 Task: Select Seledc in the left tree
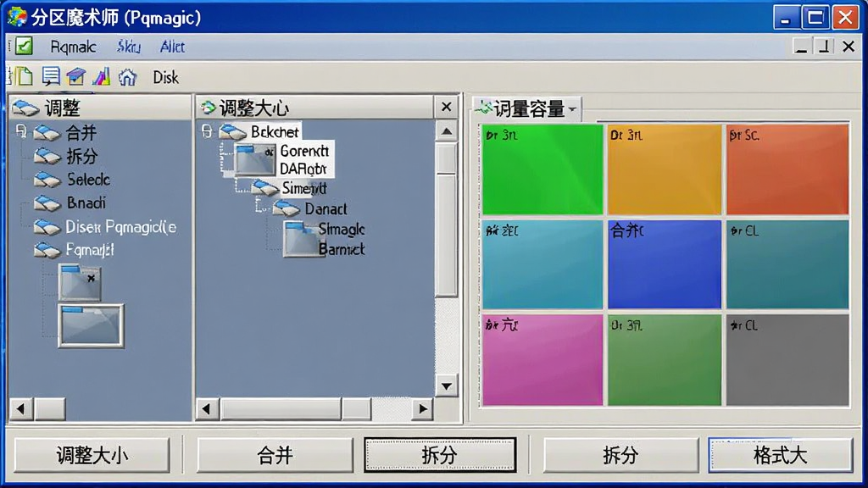88,180
